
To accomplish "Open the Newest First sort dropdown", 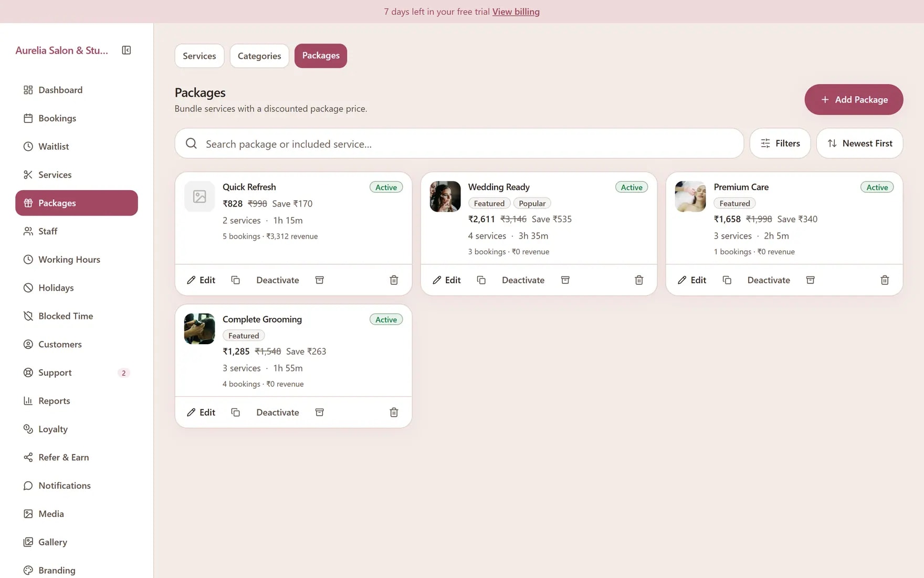I will (x=859, y=143).
